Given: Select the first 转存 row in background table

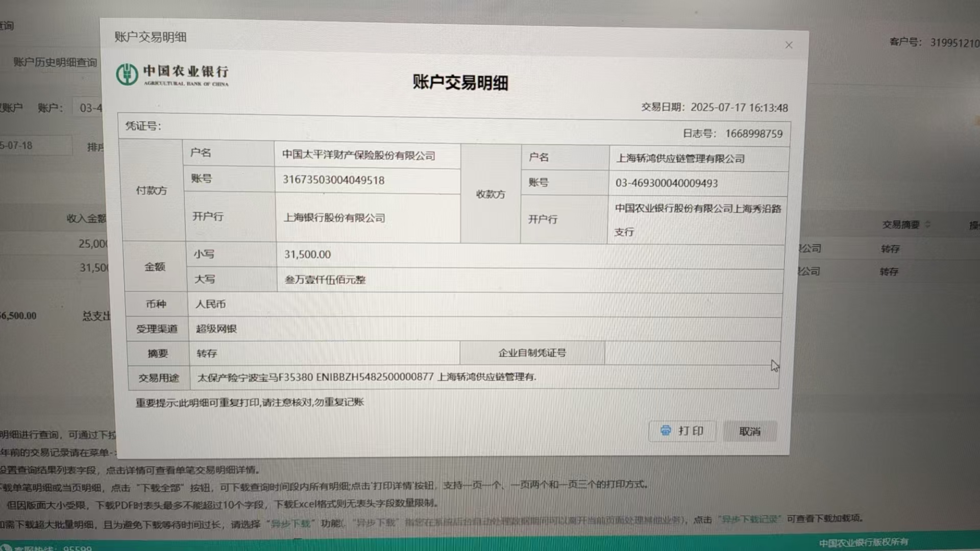Looking at the screenshot, I should 890,249.
